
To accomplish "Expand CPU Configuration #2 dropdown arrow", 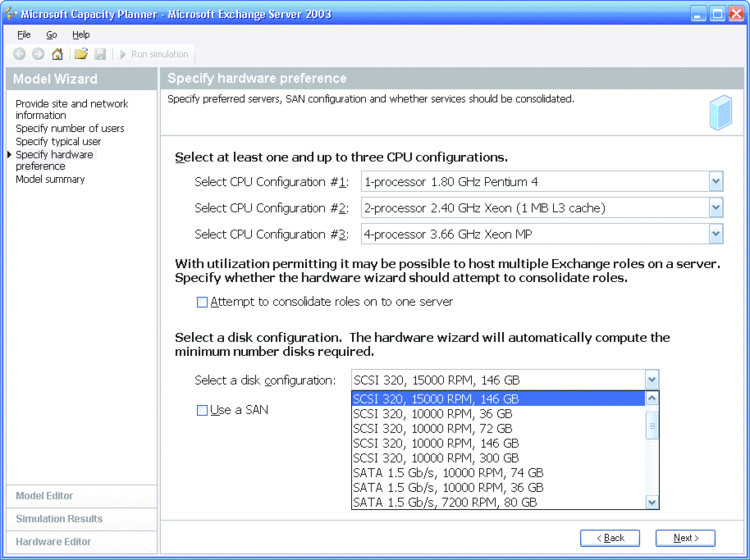I will click(x=716, y=208).
